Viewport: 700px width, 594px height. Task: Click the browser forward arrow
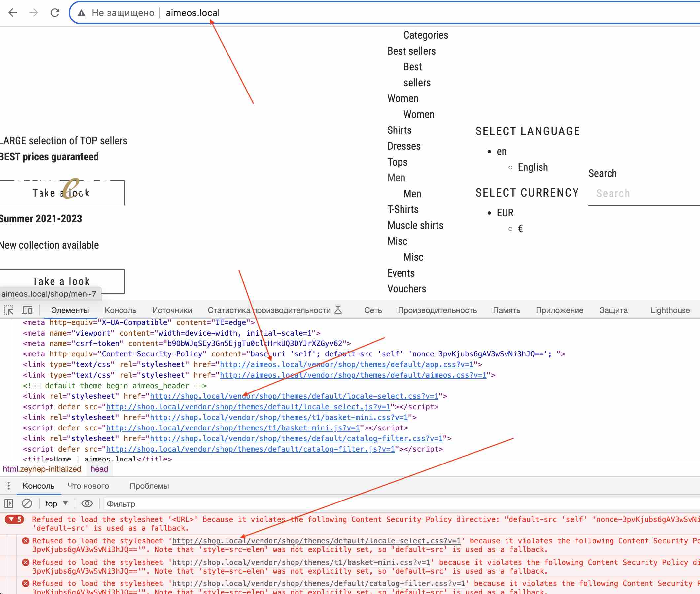click(x=34, y=13)
